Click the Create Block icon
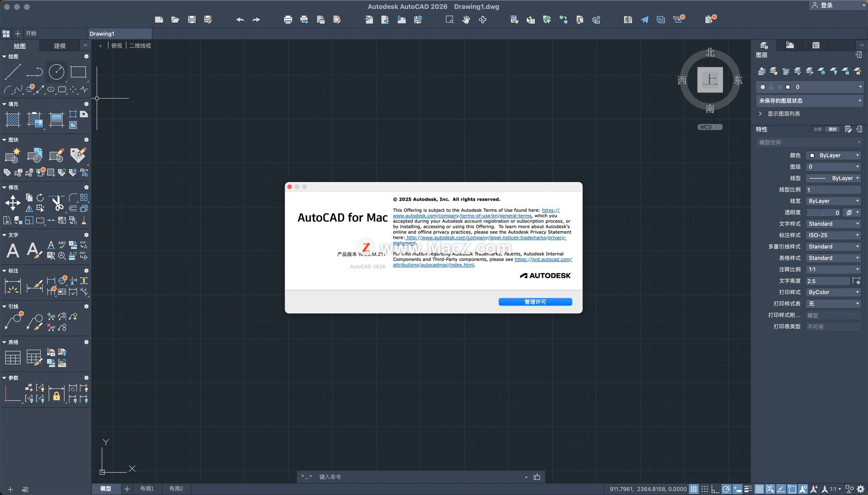 pos(13,155)
